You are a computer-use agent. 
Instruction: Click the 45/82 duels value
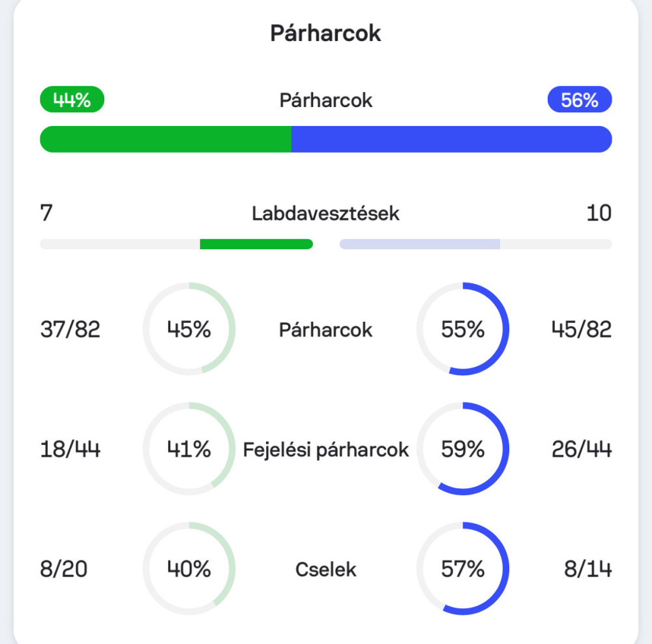coord(582,330)
